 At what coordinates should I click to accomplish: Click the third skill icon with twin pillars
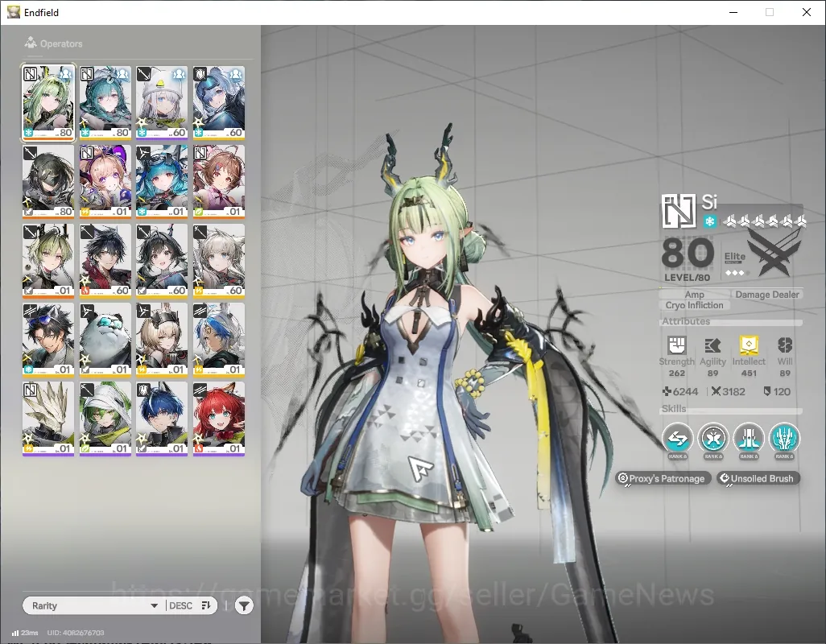[749, 438]
